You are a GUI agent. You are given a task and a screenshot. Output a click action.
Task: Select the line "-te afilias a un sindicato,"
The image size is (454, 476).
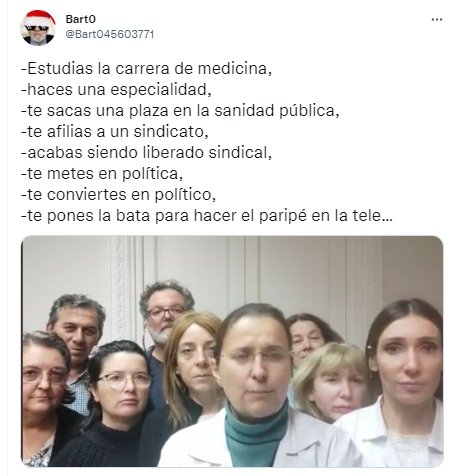115,132
